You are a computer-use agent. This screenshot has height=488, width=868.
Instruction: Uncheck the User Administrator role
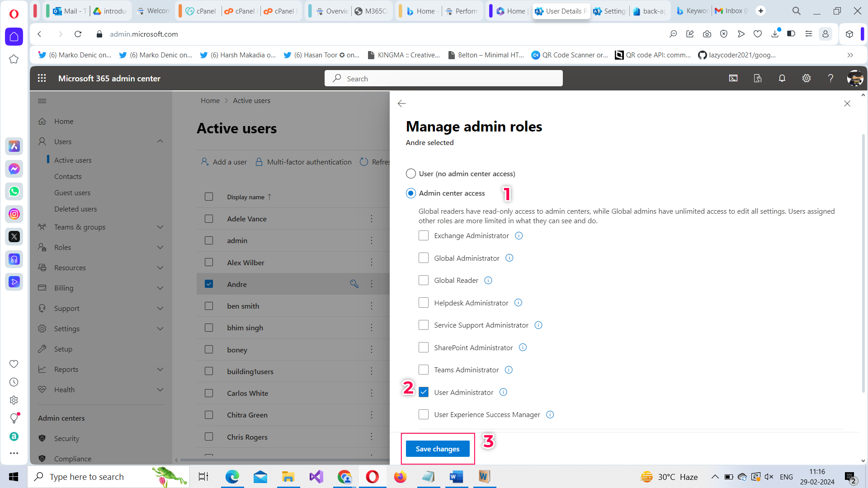[x=423, y=392]
